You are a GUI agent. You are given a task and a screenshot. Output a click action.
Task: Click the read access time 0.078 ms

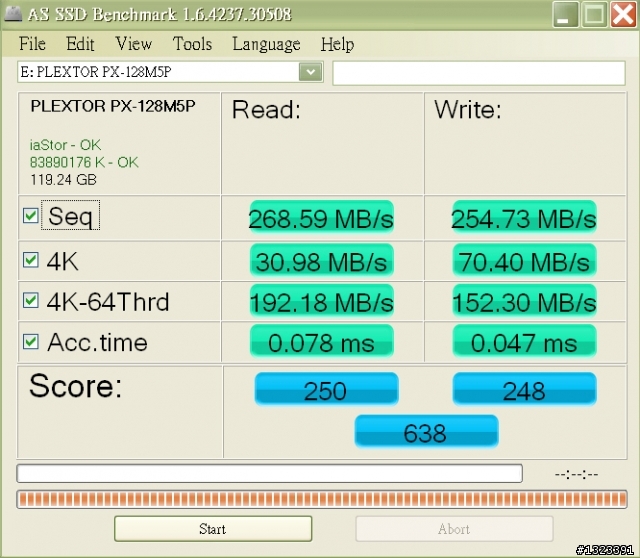click(x=322, y=342)
